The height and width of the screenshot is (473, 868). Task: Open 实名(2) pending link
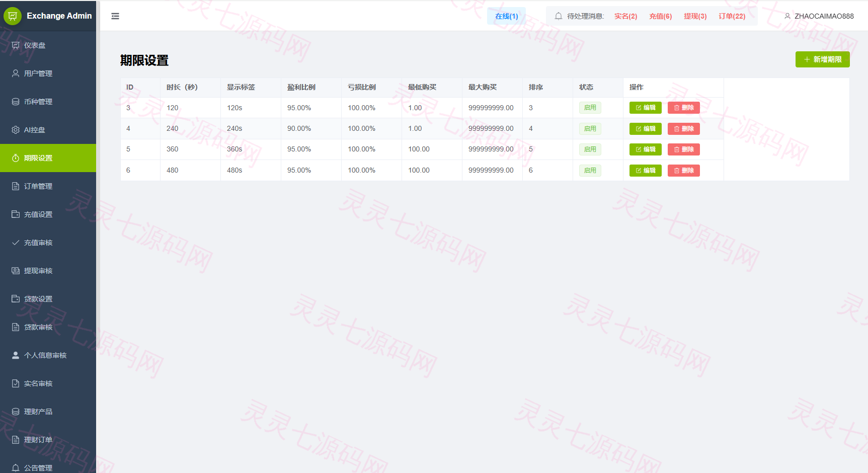pyautogui.click(x=625, y=16)
